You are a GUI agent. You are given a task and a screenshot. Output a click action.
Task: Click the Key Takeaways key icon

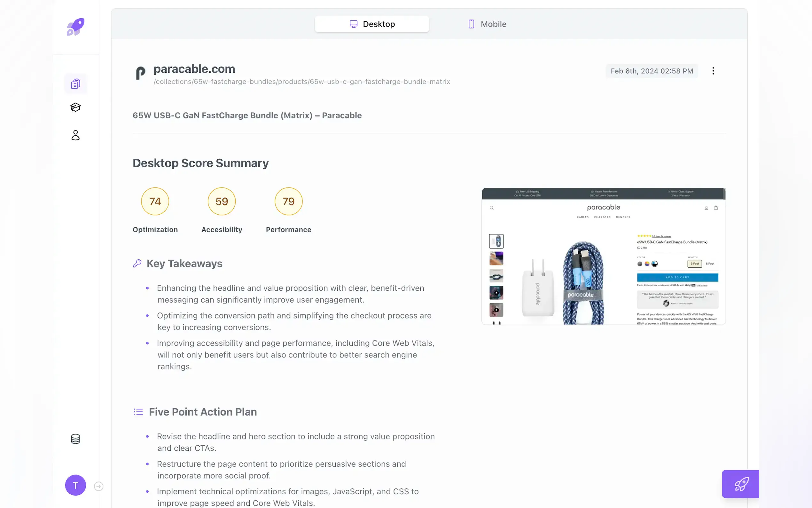(x=137, y=263)
